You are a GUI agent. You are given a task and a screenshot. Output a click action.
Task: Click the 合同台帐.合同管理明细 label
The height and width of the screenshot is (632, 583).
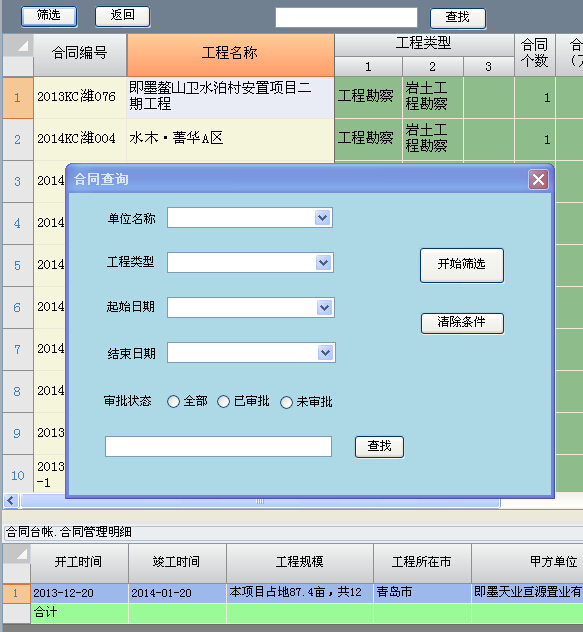coord(69,532)
